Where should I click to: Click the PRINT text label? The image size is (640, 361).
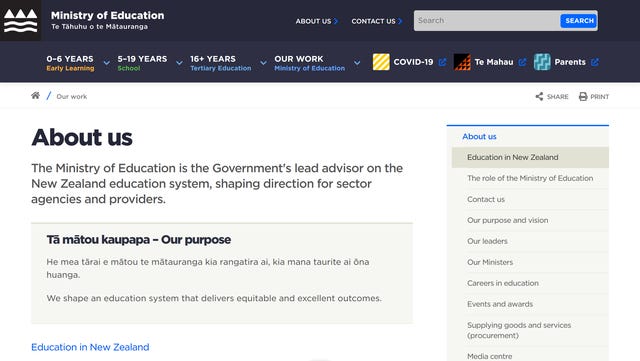pyautogui.click(x=600, y=97)
